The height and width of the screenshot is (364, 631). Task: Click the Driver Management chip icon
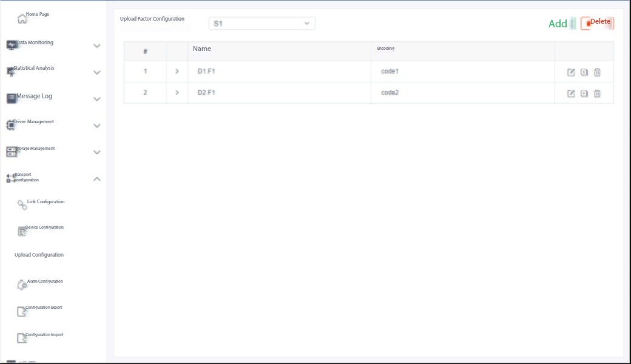pyautogui.click(x=10, y=125)
